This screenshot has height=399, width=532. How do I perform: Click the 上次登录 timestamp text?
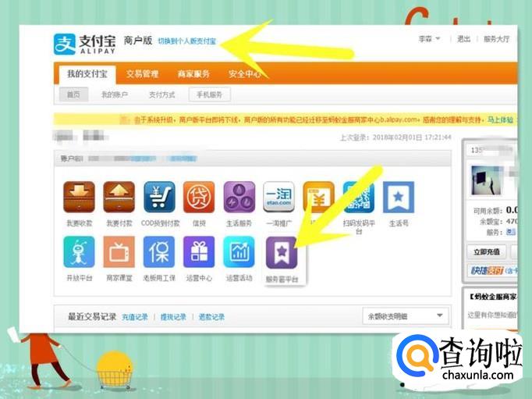pyautogui.click(x=395, y=137)
